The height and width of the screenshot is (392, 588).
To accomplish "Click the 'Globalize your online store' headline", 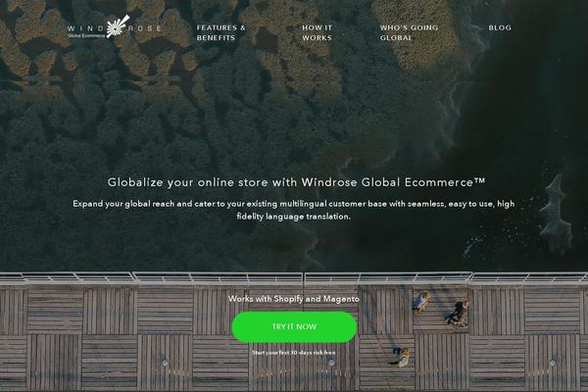I will tap(296, 182).
